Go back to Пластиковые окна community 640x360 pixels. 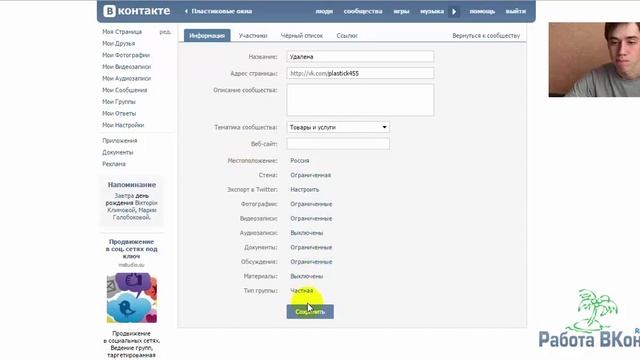(218, 11)
